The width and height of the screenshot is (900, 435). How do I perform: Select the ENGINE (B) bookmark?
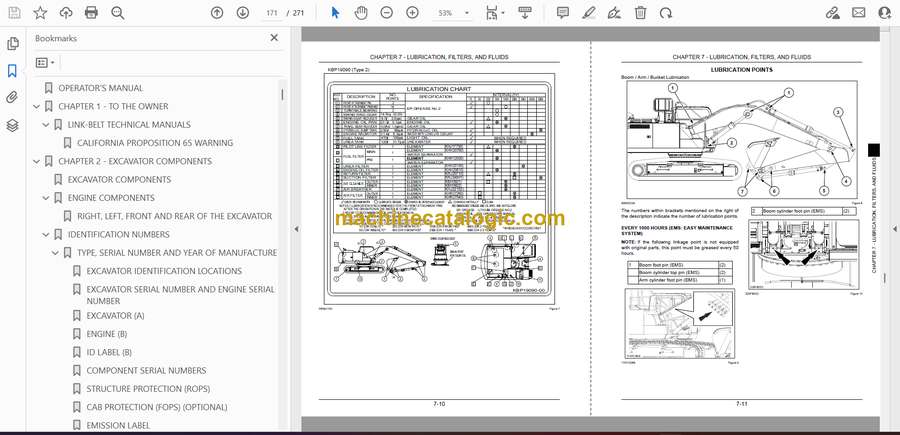click(107, 334)
